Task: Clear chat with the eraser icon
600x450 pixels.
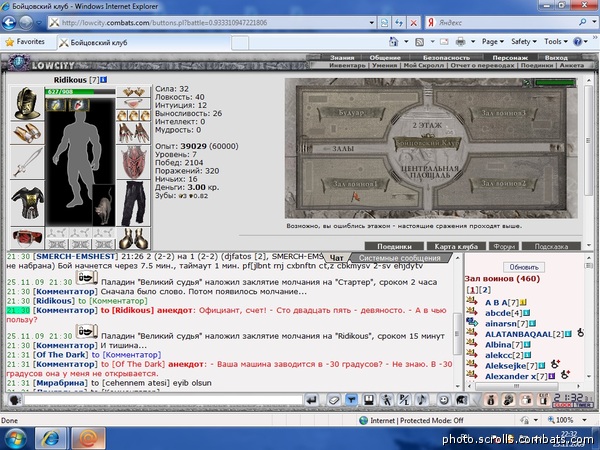Action: [x=334, y=400]
